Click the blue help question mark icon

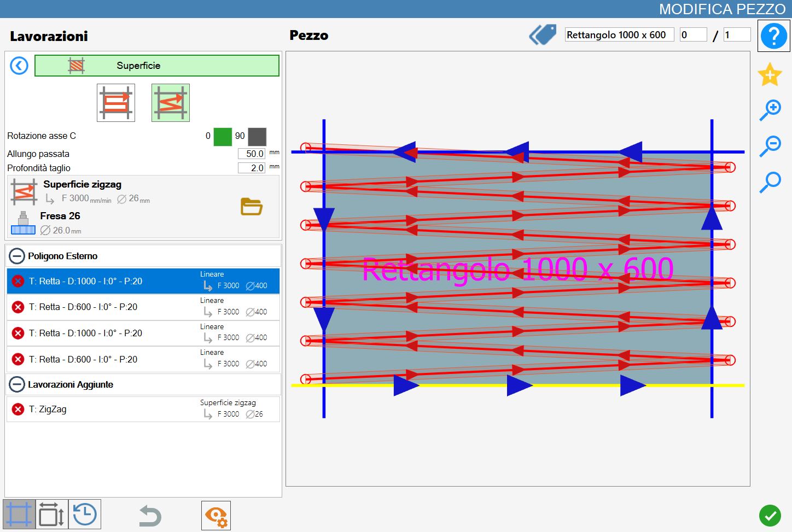pos(773,36)
